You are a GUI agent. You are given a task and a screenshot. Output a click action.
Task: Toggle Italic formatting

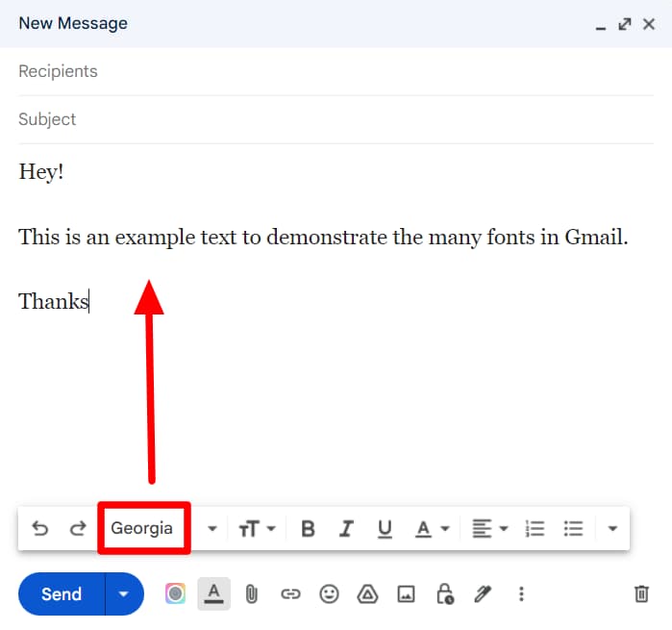pyautogui.click(x=346, y=528)
